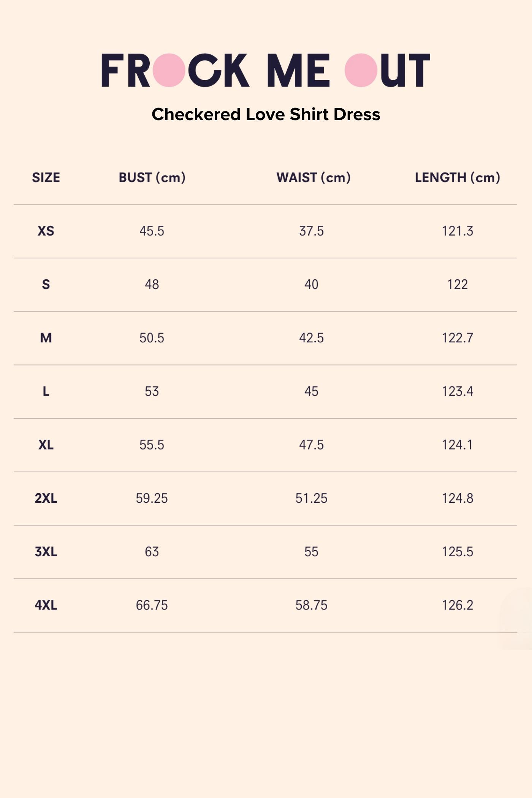Screen dimensions: 532x798
Task: Click the BUST (cm) column header
Action: [x=152, y=177]
